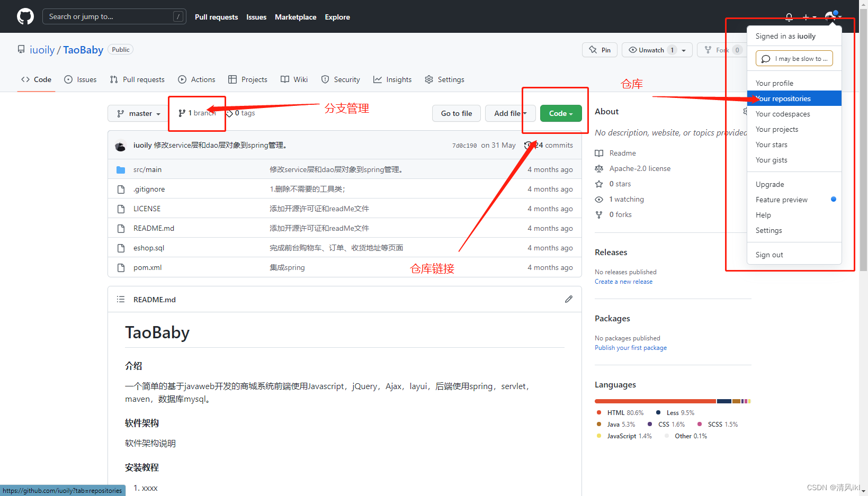The image size is (868, 496).
Task: Open the pom.xml file name
Action: pos(147,267)
